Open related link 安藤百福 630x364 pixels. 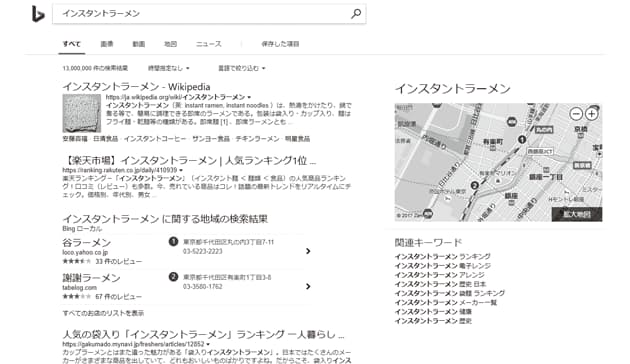pyautogui.click(x=75, y=139)
